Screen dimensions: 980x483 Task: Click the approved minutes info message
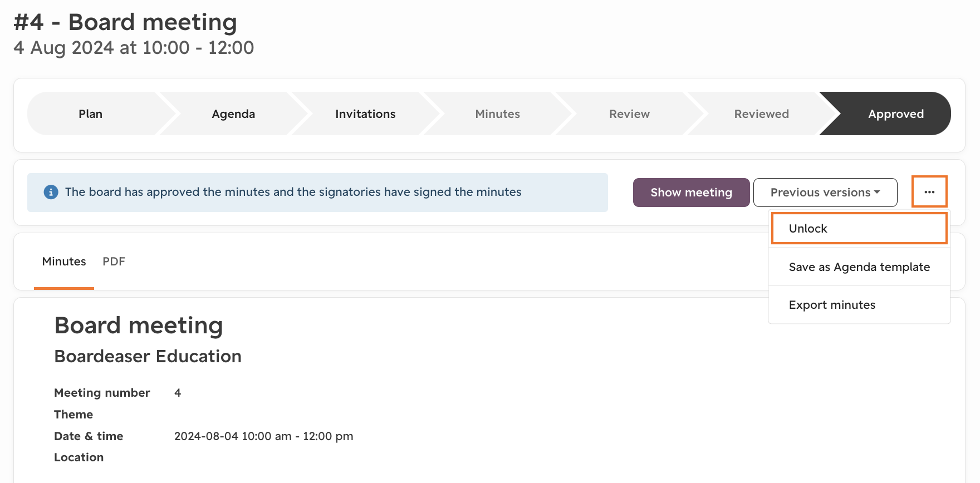(x=293, y=192)
